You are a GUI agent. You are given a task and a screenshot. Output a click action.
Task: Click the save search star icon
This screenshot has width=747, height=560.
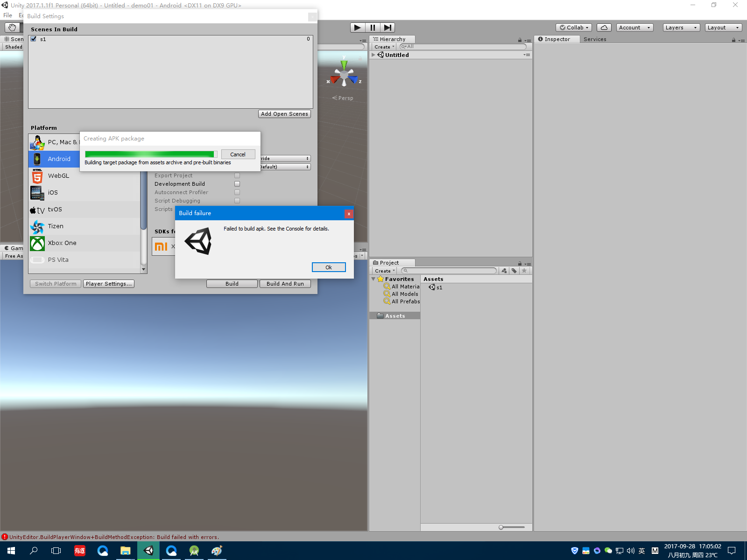pyautogui.click(x=524, y=271)
